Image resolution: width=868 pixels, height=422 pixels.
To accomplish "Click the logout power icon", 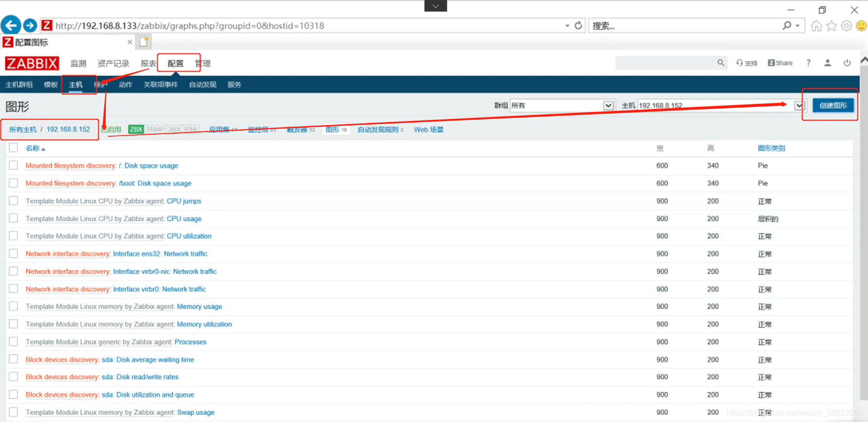I will tap(847, 63).
